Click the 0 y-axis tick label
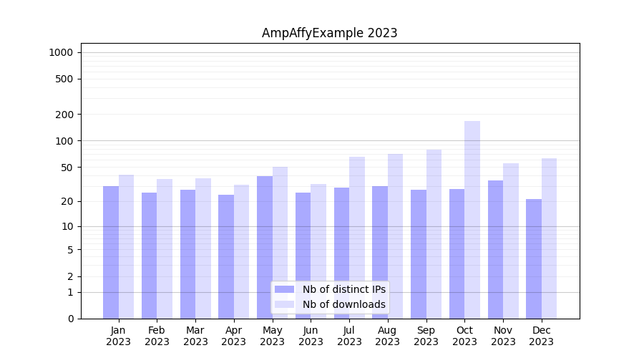 click(x=70, y=319)
